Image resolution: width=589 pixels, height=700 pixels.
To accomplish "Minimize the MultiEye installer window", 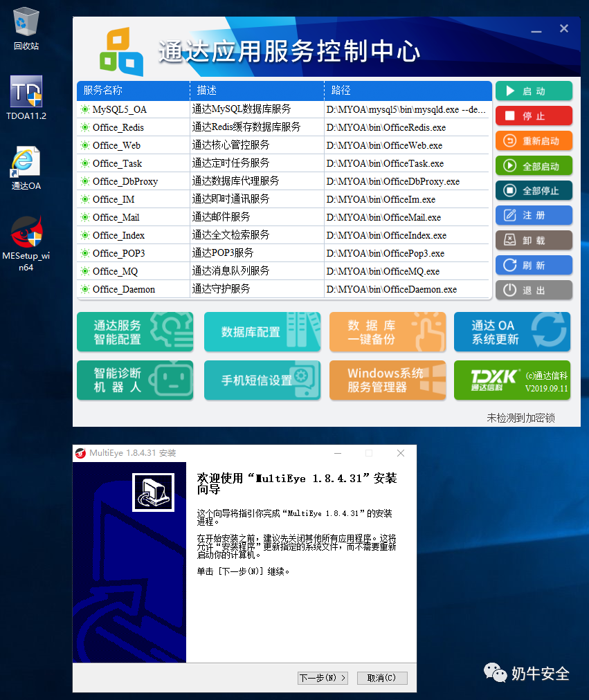I will tap(338, 453).
